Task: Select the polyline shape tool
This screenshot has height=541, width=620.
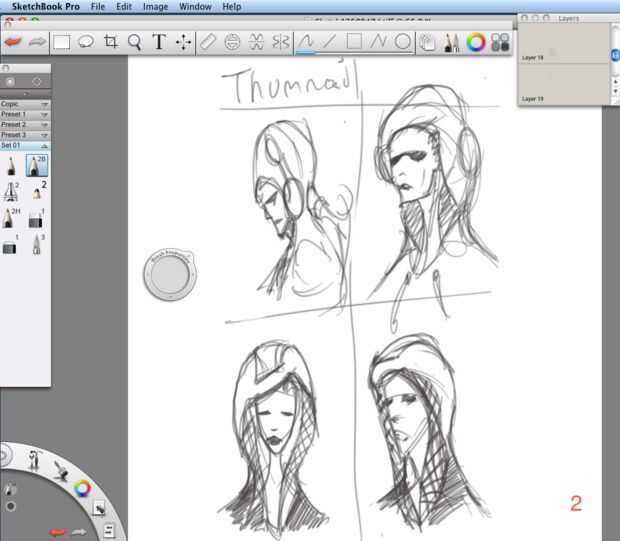Action: pyautogui.click(x=378, y=41)
